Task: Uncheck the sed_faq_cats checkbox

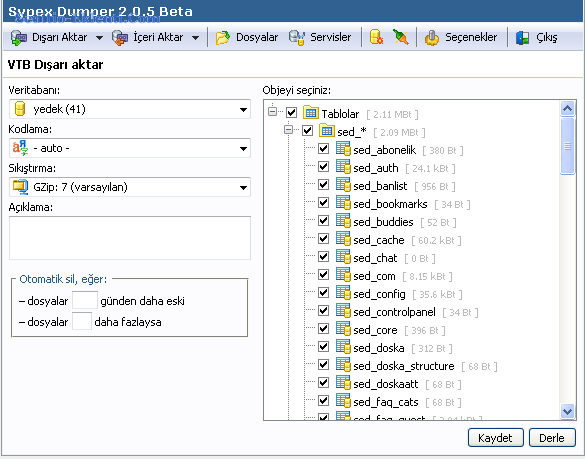Action: [x=323, y=401]
